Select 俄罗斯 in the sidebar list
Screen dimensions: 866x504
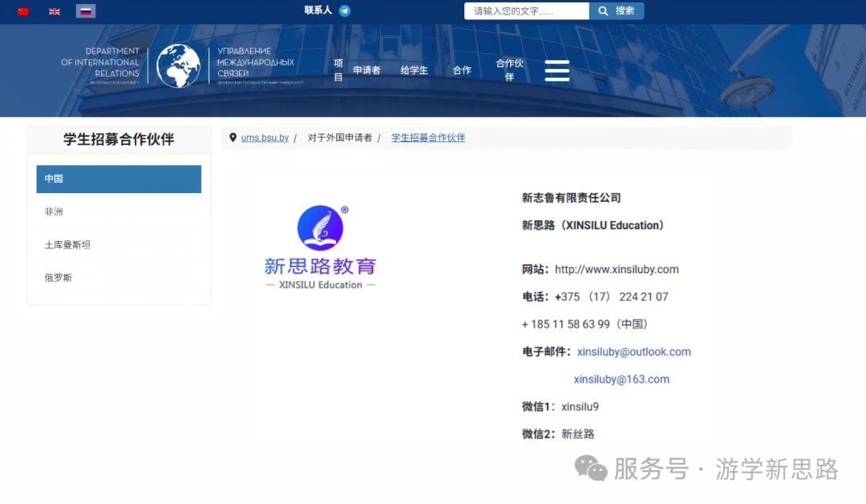[x=119, y=278]
